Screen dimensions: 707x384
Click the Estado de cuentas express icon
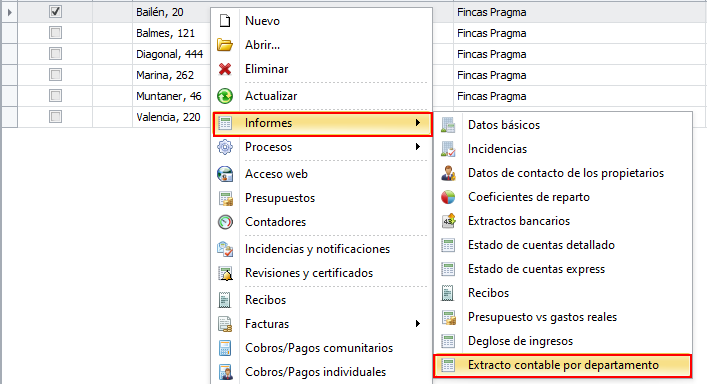pos(448,269)
